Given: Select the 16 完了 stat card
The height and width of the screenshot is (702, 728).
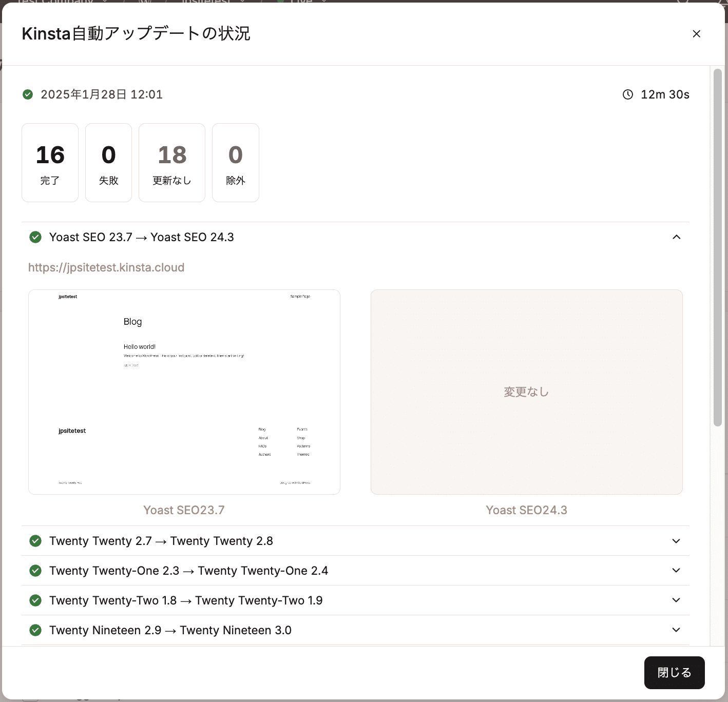Looking at the screenshot, I should click(x=50, y=163).
